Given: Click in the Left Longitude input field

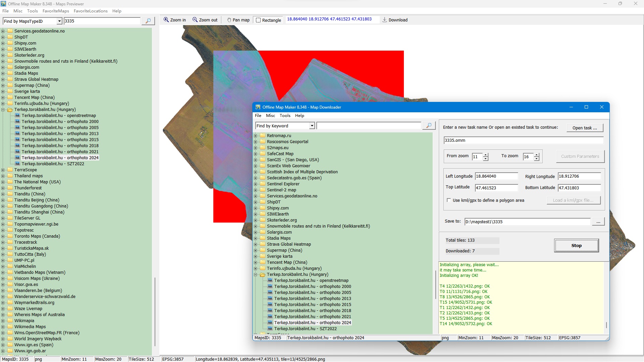Looking at the screenshot, I should (496, 176).
